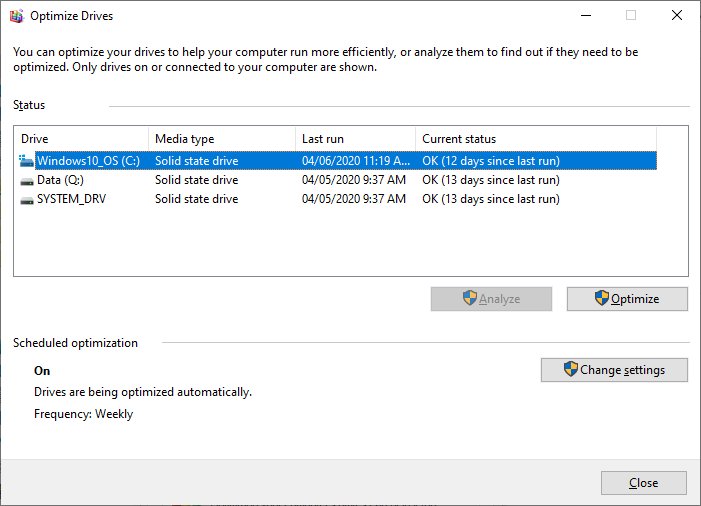Click the shield icon on Analyze button
701x506 pixels.
(x=469, y=298)
